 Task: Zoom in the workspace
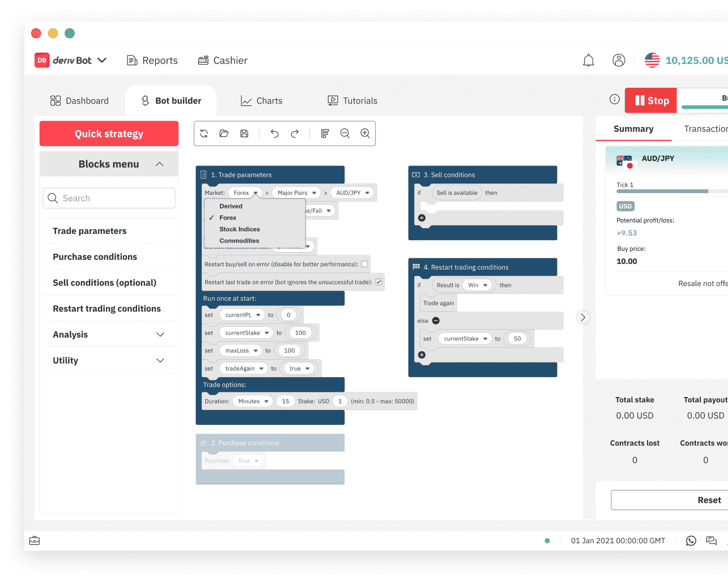coord(365,134)
